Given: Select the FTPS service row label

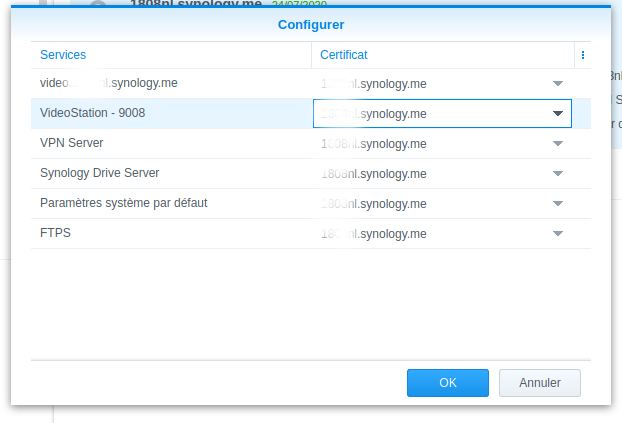Looking at the screenshot, I should click(56, 234).
